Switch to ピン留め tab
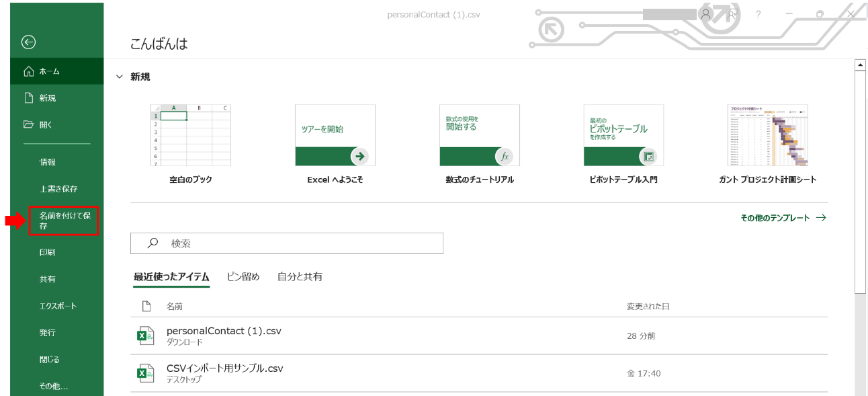The image size is (868, 396). pos(243,277)
